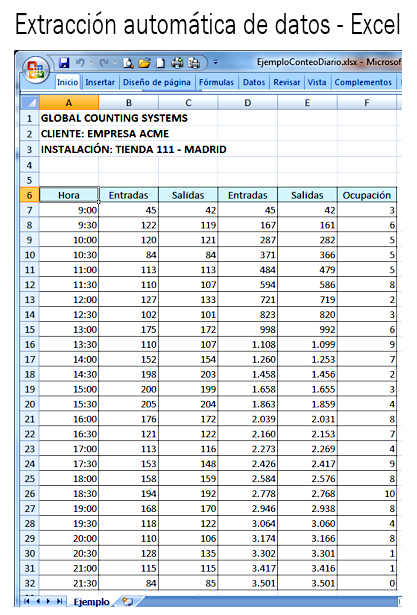This screenshot has height=615, width=417.
Task: Open the Fórmulas ribbon tab
Action: pyautogui.click(x=216, y=82)
